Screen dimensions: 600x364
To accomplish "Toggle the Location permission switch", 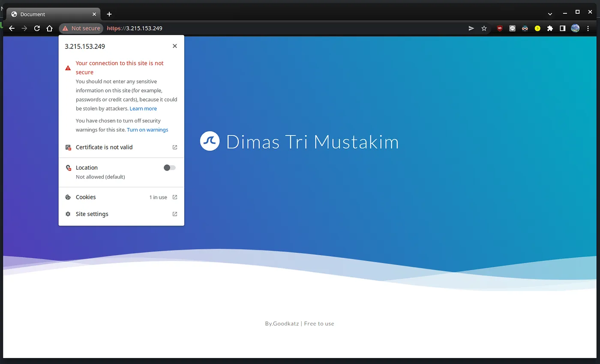I will pos(170,168).
